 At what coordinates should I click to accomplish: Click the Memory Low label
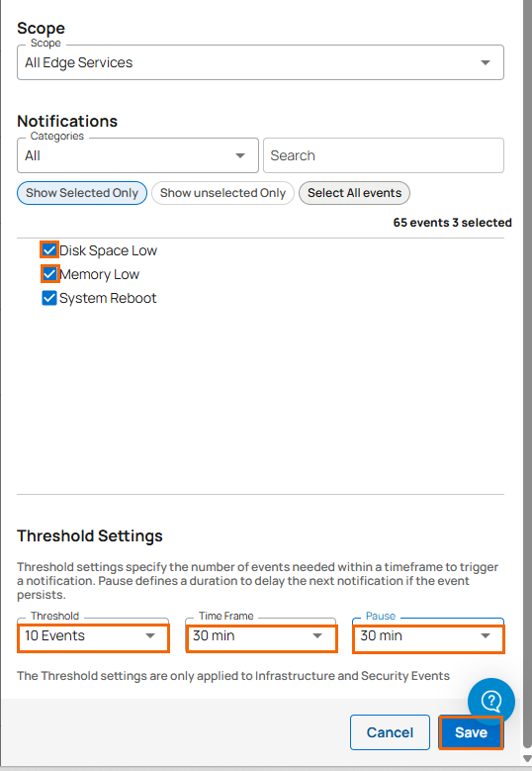pyautogui.click(x=99, y=274)
